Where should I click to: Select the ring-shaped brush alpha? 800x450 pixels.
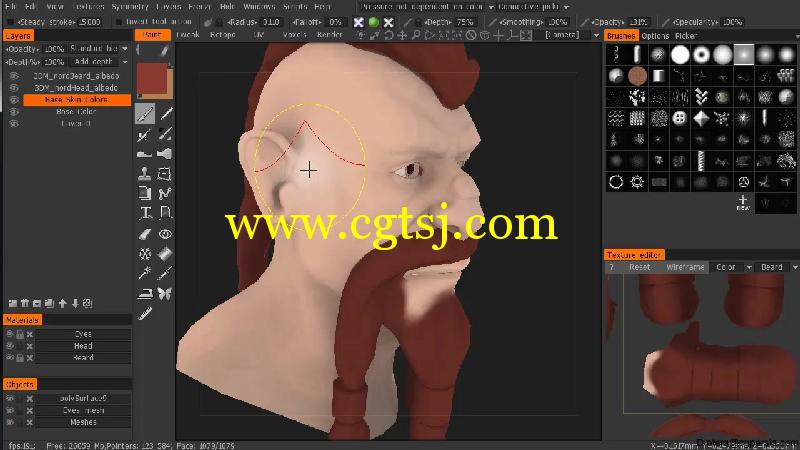tap(701, 54)
